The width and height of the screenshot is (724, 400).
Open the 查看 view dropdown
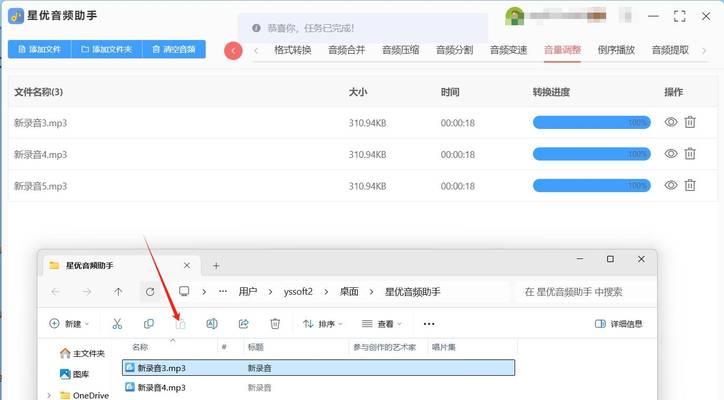click(381, 324)
